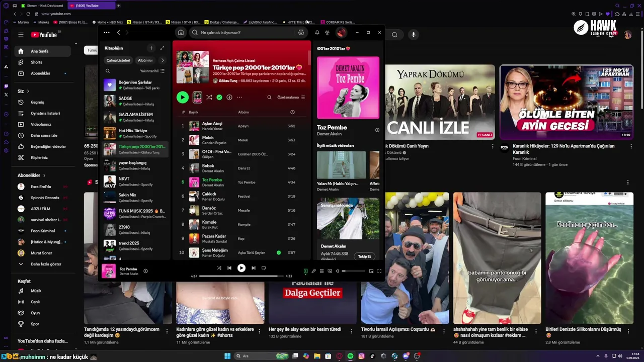
Task: Open Göksu Tunç playlist owner link
Action: click(x=228, y=81)
